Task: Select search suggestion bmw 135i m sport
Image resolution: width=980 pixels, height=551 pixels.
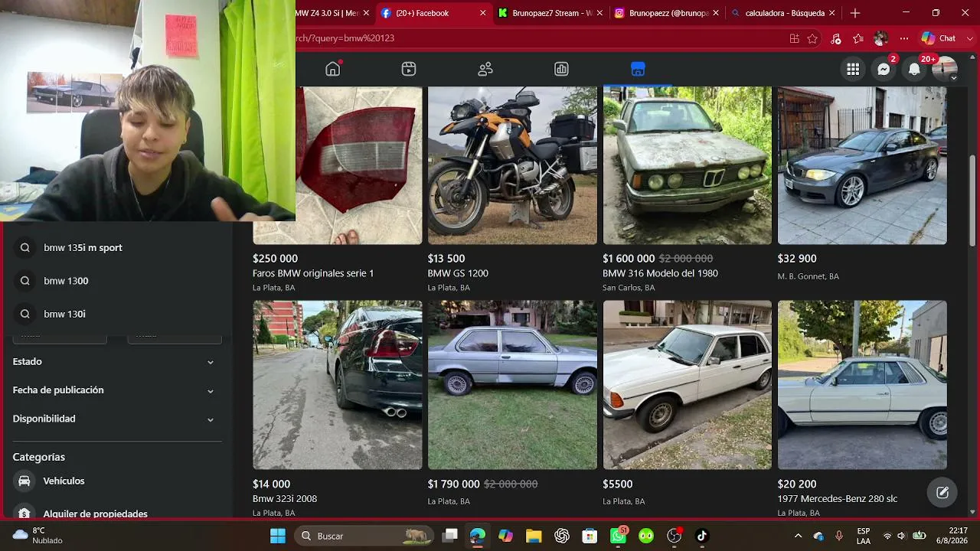Action: [117, 248]
